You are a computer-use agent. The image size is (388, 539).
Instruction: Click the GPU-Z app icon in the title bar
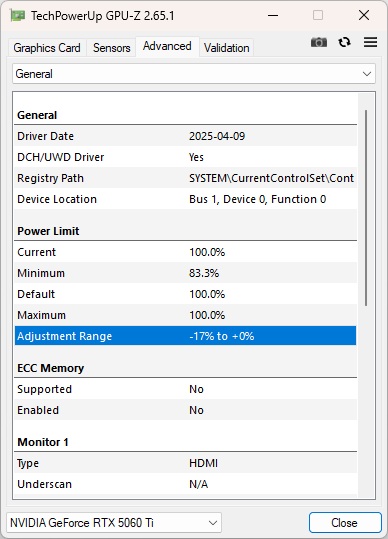pyautogui.click(x=18, y=15)
